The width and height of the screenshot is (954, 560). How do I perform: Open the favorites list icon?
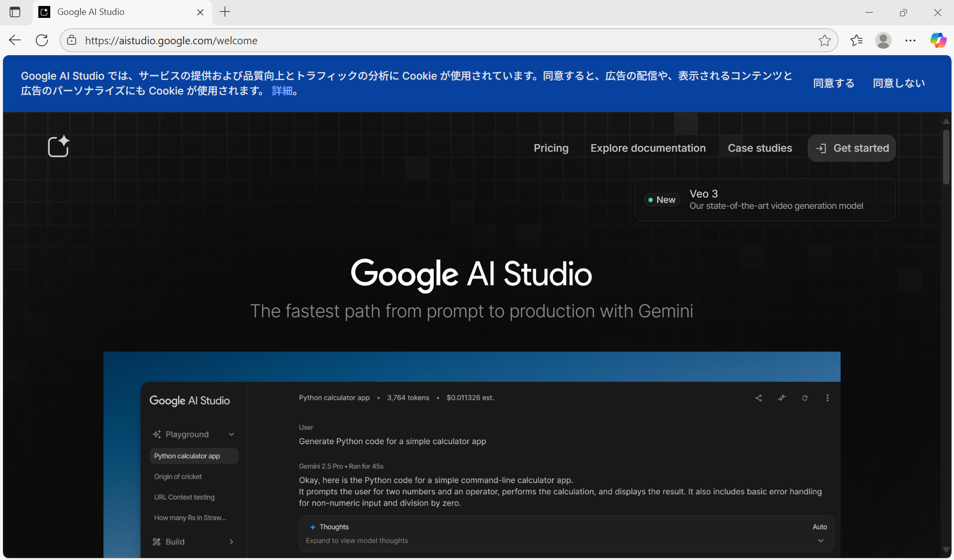(x=856, y=40)
